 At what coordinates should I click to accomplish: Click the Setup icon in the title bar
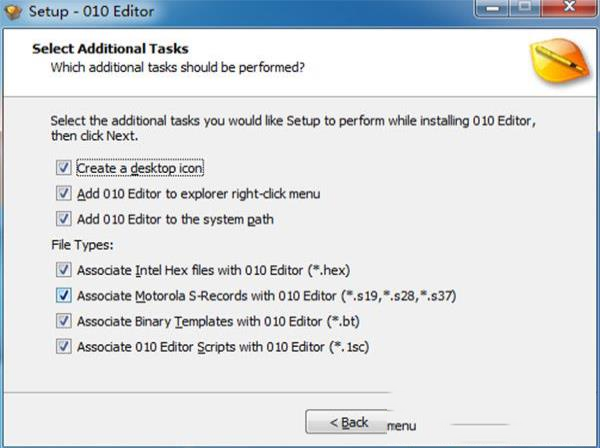pos(13,12)
